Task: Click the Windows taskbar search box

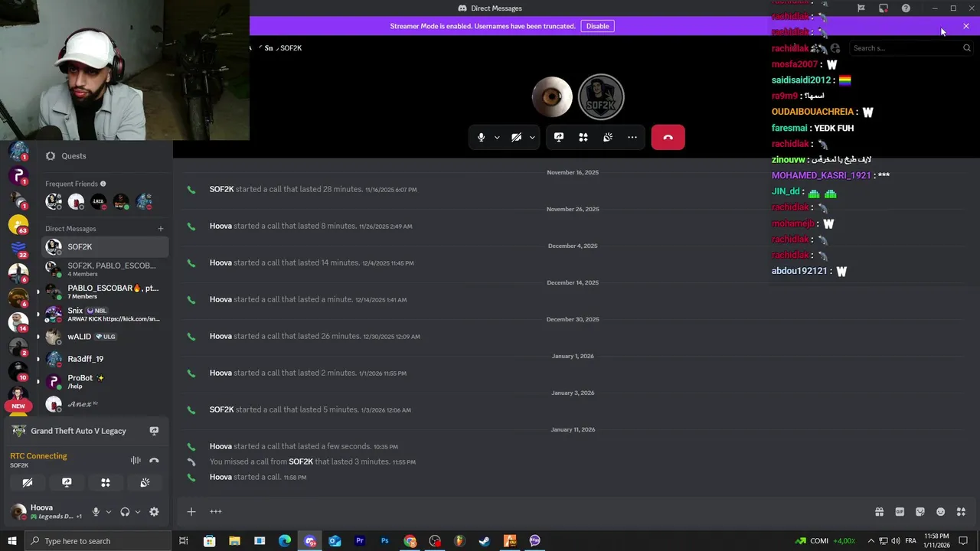Action: [x=97, y=541]
